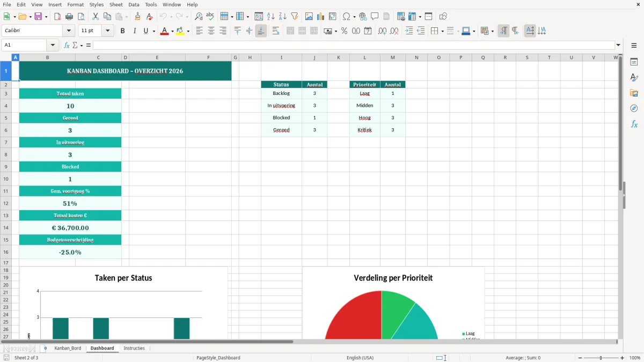Open sidebar Navigator compass icon

point(634,109)
